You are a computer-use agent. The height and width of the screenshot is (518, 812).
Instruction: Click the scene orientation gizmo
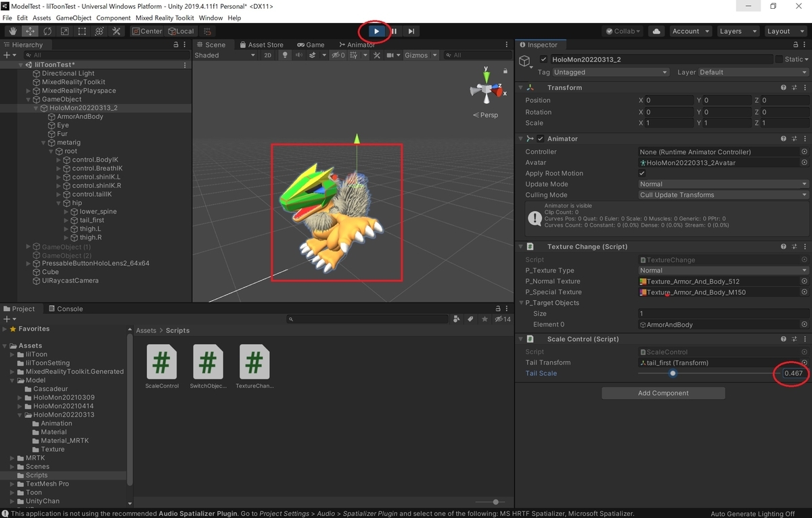pos(485,88)
